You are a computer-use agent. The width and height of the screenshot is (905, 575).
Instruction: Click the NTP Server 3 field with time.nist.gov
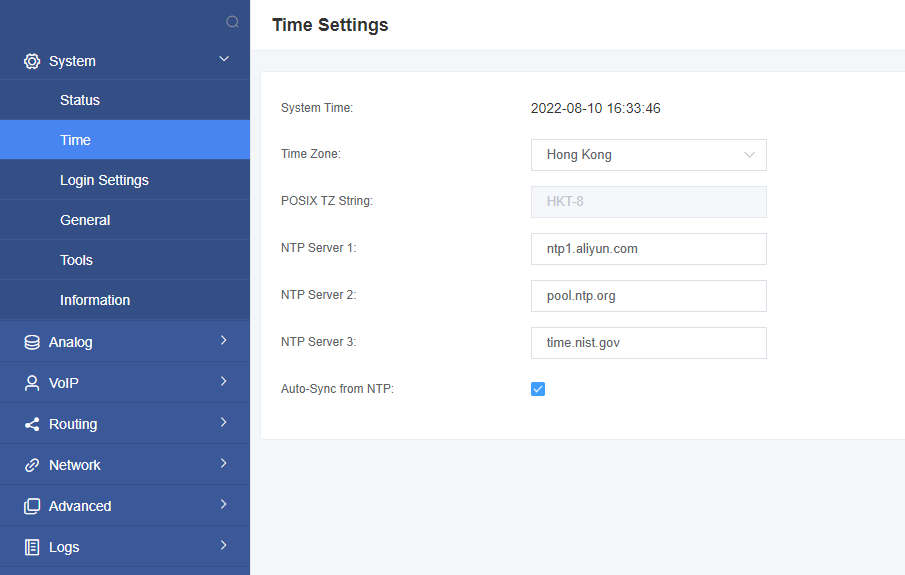coord(649,343)
